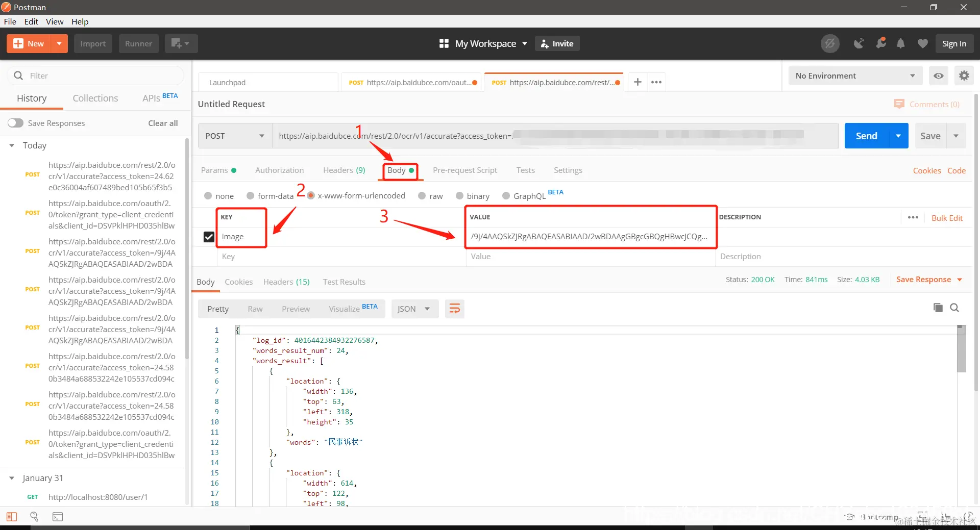Image resolution: width=980 pixels, height=530 pixels.
Task: Open the File menu
Action: coord(10,21)
